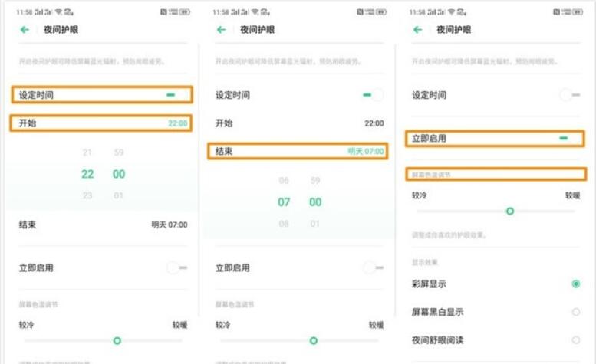Tap the color temperature slider in middle screen
596x364 pixels.
299,341
